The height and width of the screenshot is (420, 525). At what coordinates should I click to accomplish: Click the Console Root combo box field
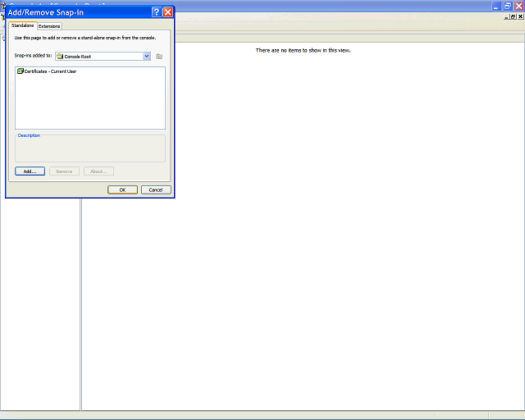click(x=103, y=57)
